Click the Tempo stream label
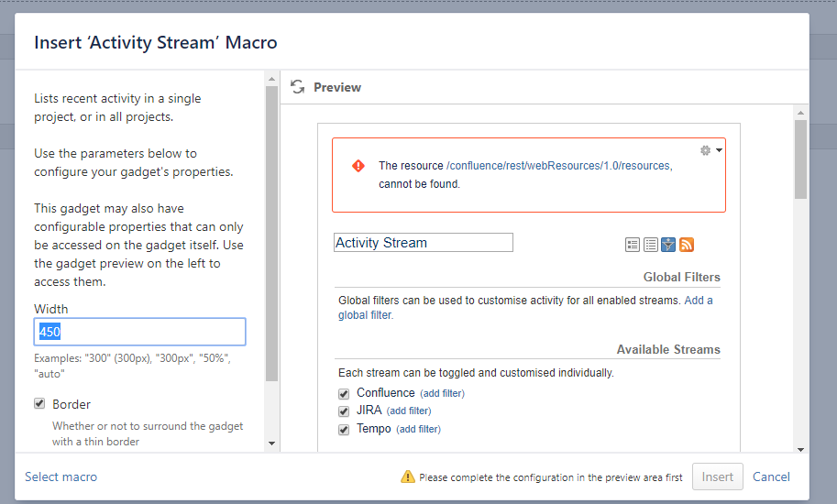The image size is (837, 504). (x=374, y=428)
